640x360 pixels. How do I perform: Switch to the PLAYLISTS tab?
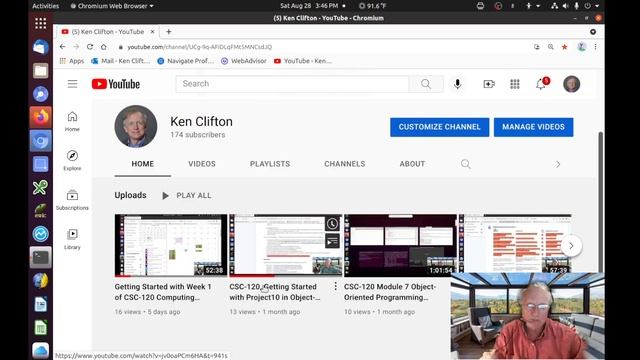(x=270, y=164)
